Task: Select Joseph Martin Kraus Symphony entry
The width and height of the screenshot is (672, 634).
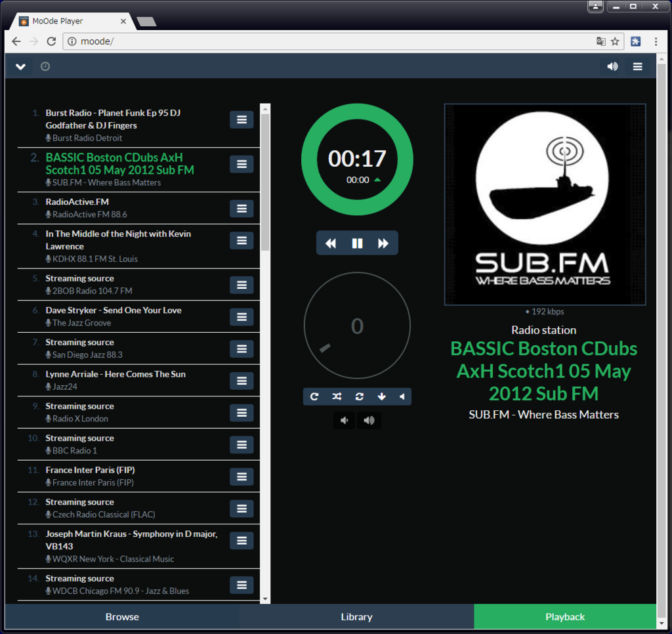Action: point(131,540)
